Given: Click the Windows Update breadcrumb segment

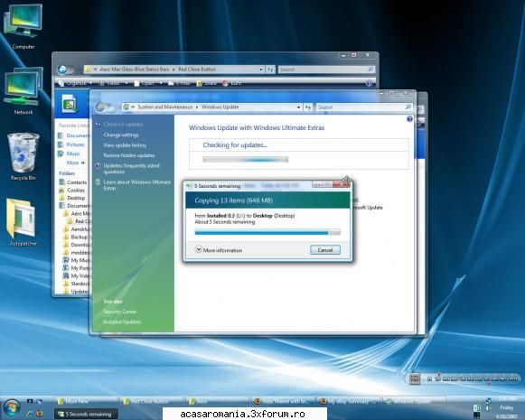Looking at the screenshot, I should pyautogui.click(x=220, y=107).
